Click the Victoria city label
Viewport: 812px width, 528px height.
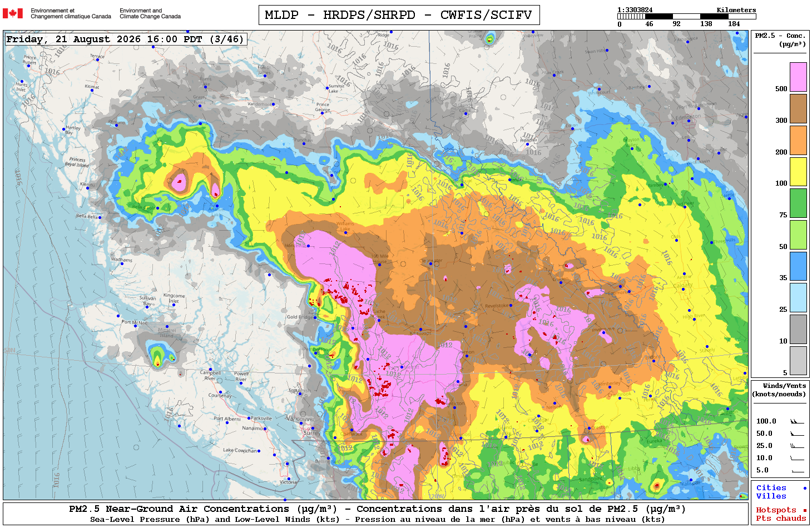[x=288, y=482]
